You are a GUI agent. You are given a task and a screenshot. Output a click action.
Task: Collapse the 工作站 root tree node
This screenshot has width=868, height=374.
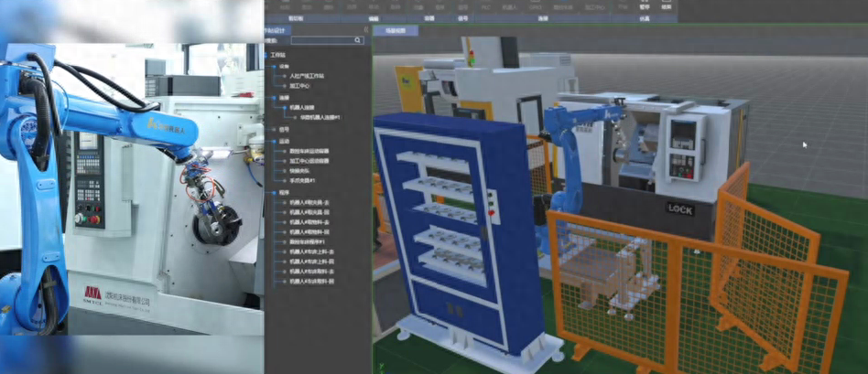pyautogui.click(x=268, y=55)
